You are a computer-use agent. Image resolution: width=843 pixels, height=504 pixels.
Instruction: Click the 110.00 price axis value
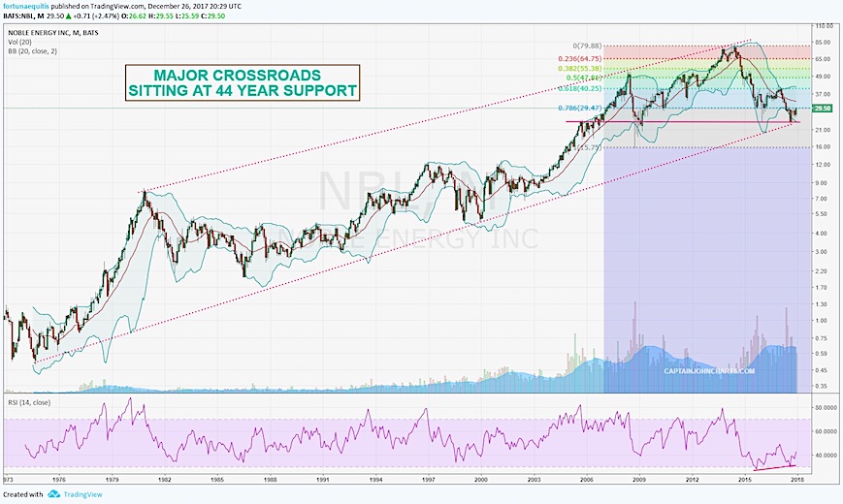tap(823, 26)
